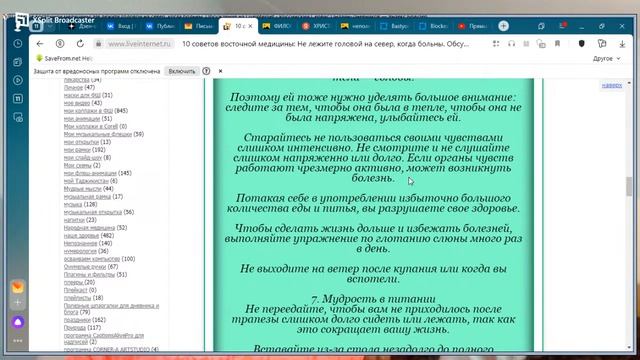Dismiss the protection notification with the X
This screenshot has height=360, width=640.
[220, 71]
